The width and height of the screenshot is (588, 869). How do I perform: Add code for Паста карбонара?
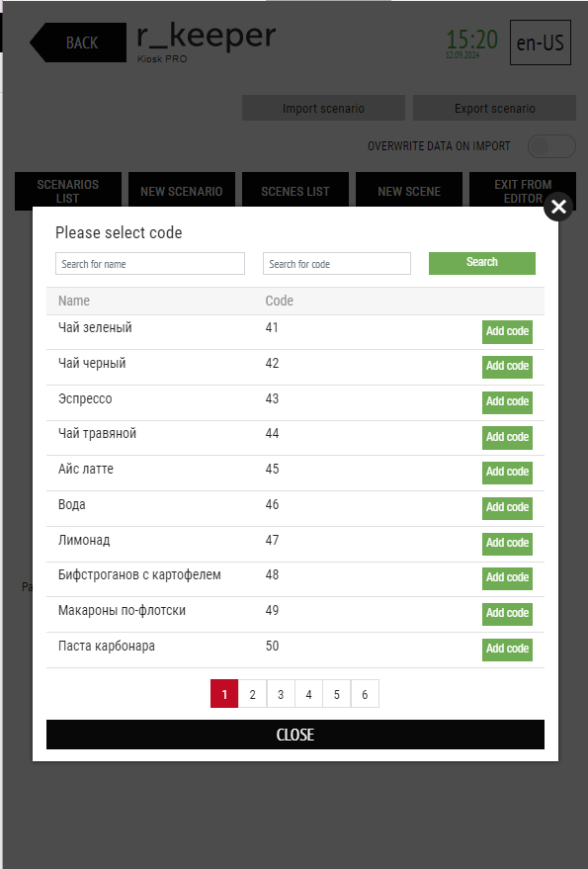coord(507,650)
